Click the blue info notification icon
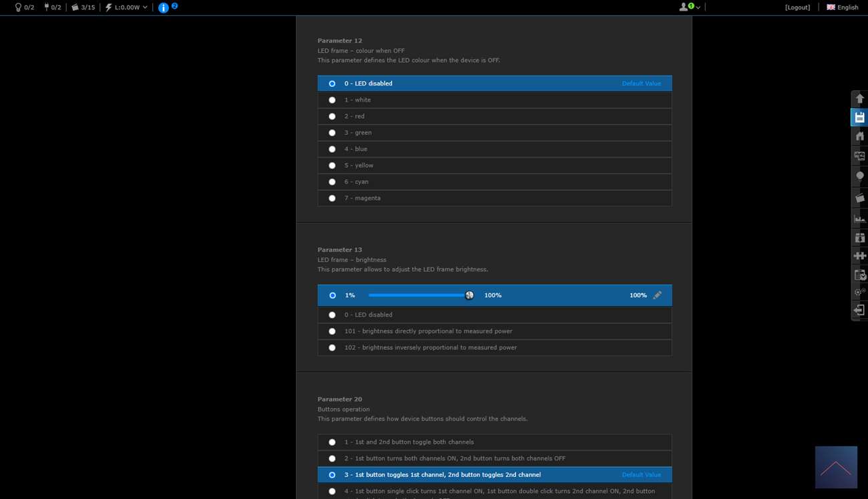This screenshot has height=499, width=868. coord(164,7)
